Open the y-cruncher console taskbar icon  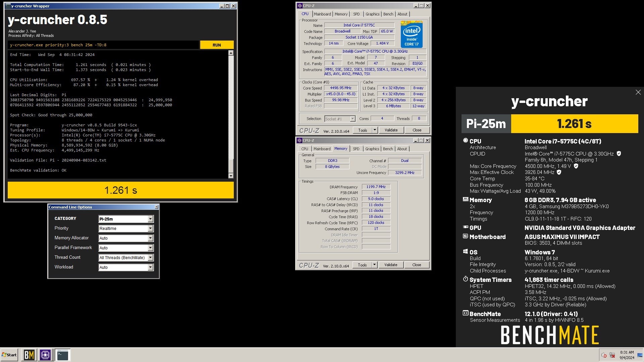pyautogui.click(x=62, y=355)
